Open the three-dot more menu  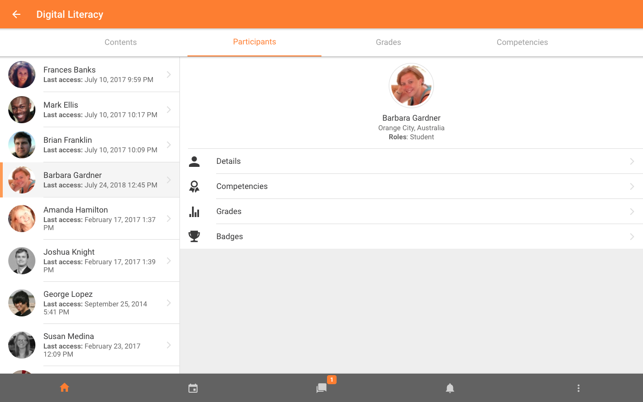coord(578,388)
